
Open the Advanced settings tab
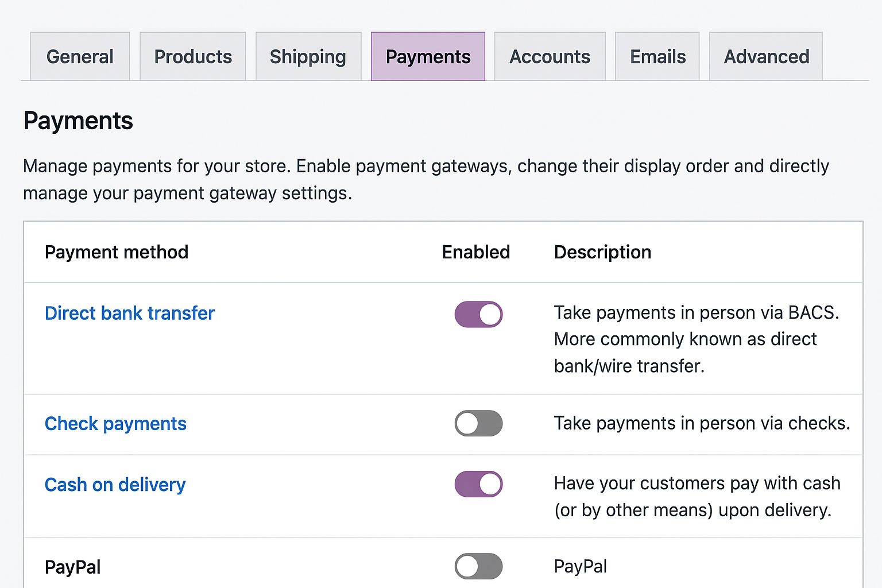tap(766, 57)
